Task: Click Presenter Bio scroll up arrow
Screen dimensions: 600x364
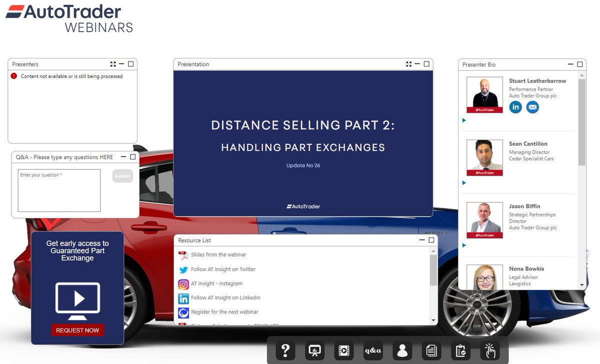Action: 582,75
